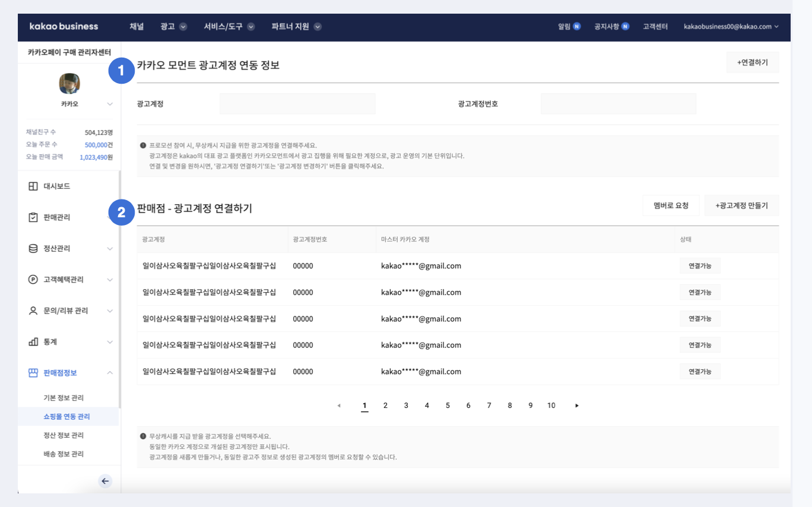Go to previous page with left arrow
Viewport: 812px width, 507px height.
click(339, 405)
